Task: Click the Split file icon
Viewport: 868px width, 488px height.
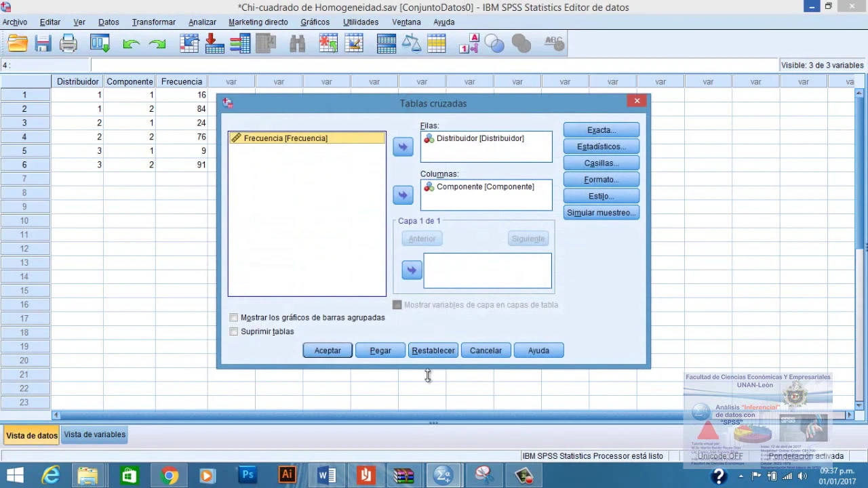Action: click(386, 44)
